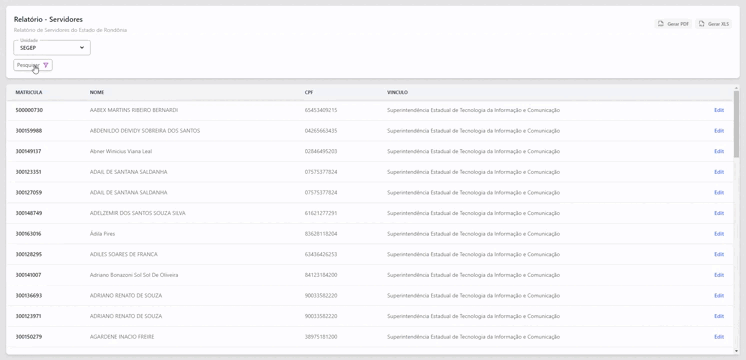
Task: Click the VINCULO column header
Action: tap(397, 92)
